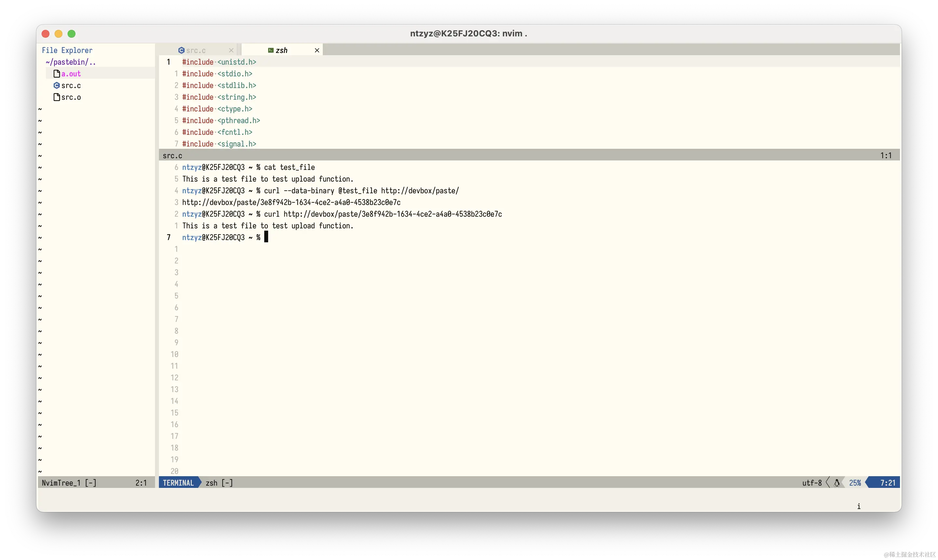Click the terminal icon on zsh tab
Screen dimensions: 938x560
coord(271,50)
